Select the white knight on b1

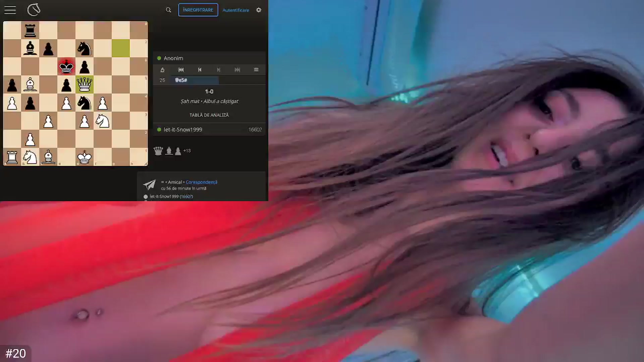tap(30, 157)
